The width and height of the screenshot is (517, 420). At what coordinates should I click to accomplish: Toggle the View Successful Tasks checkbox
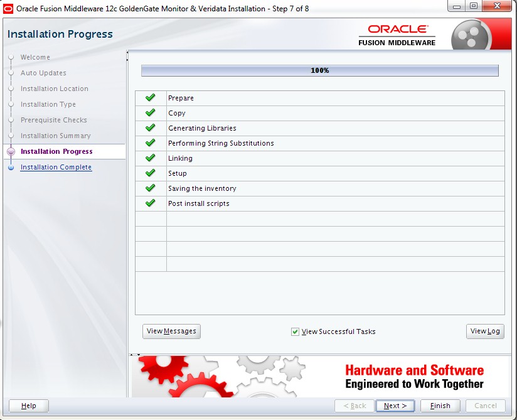coord(295,331)
